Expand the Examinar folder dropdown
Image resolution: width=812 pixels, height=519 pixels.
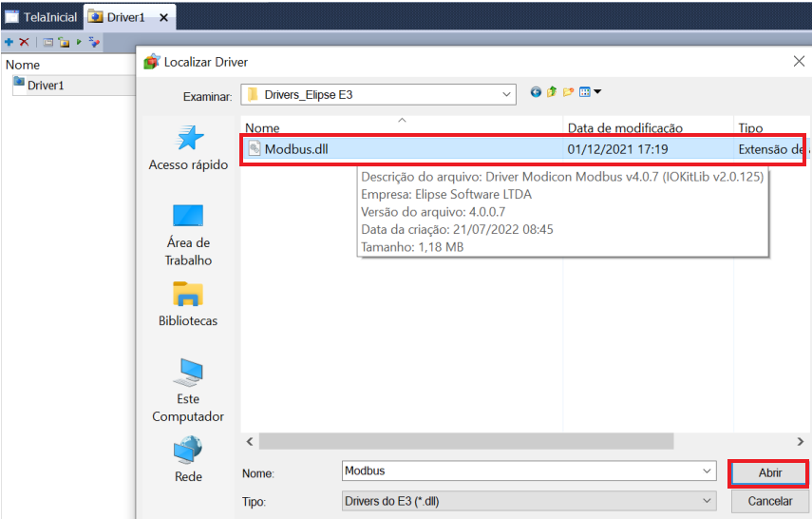(x=507, y=94)
